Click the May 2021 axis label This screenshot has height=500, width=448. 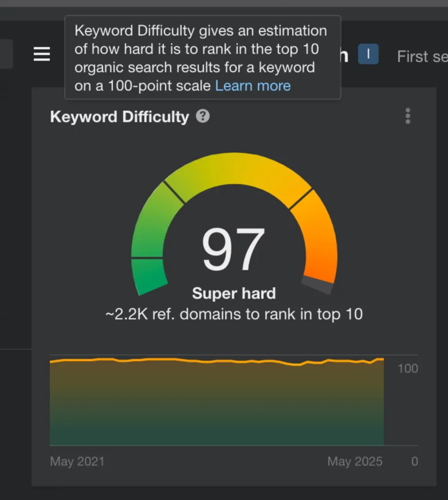[x=77, y=461]
